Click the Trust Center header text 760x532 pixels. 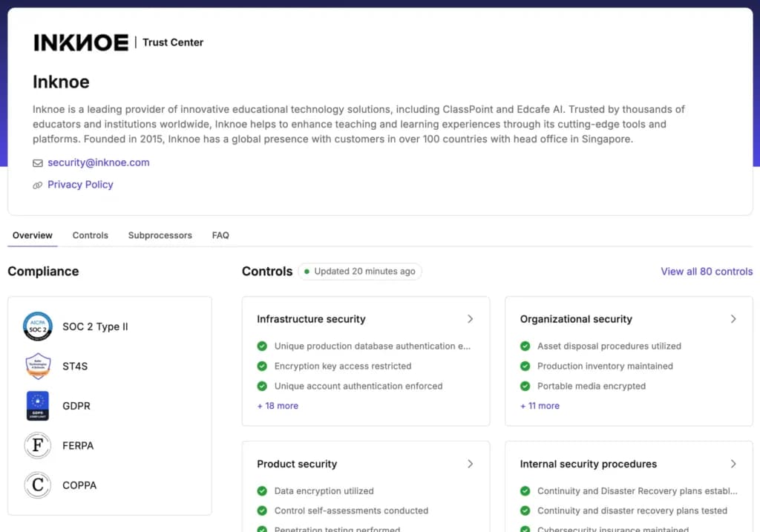coord(173,42)
